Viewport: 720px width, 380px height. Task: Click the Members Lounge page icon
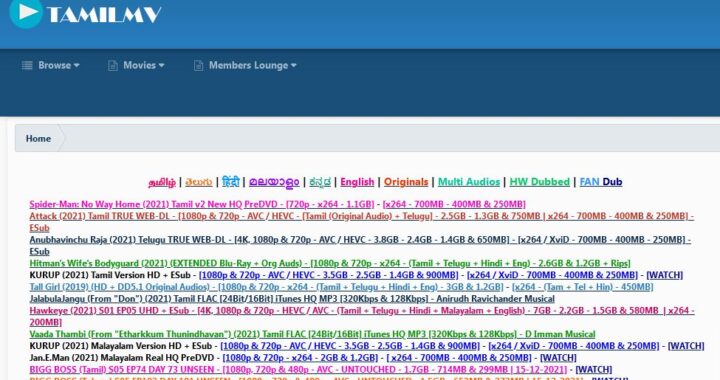click(198, 65)
